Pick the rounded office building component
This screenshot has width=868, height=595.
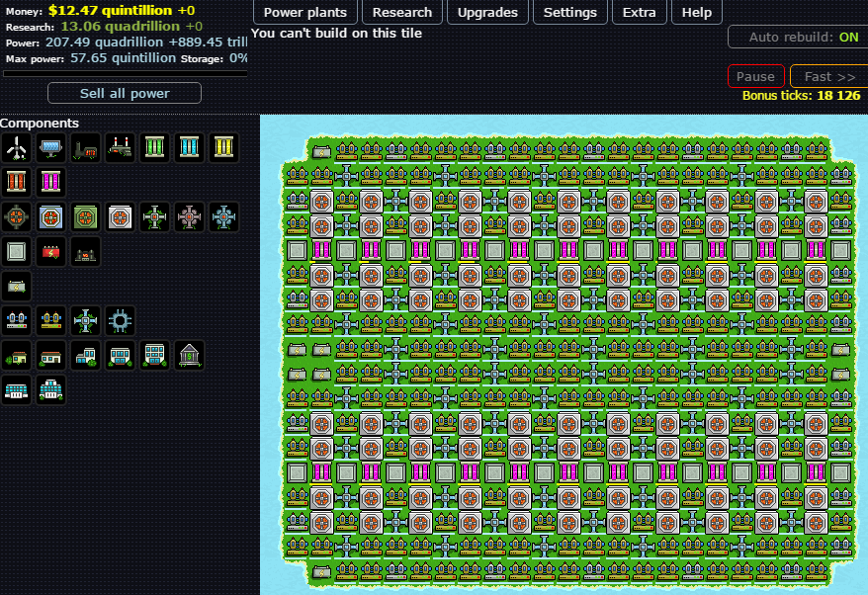click(121, 356)
